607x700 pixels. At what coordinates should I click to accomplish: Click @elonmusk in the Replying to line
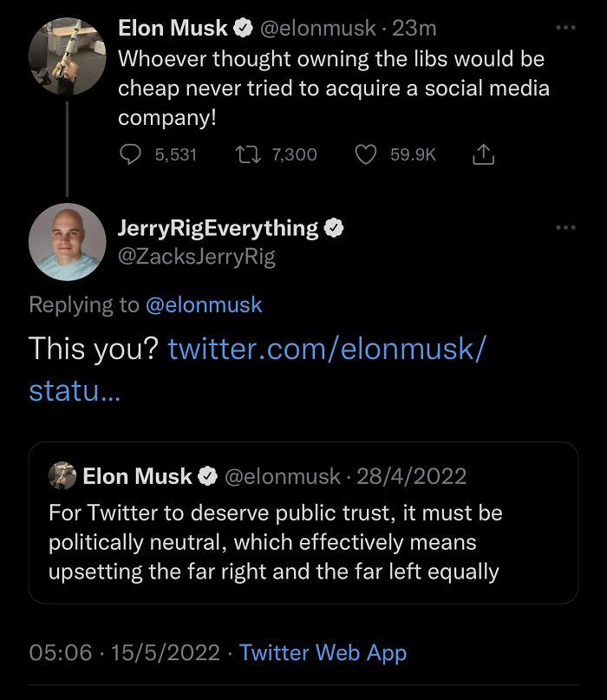(203, 304)
